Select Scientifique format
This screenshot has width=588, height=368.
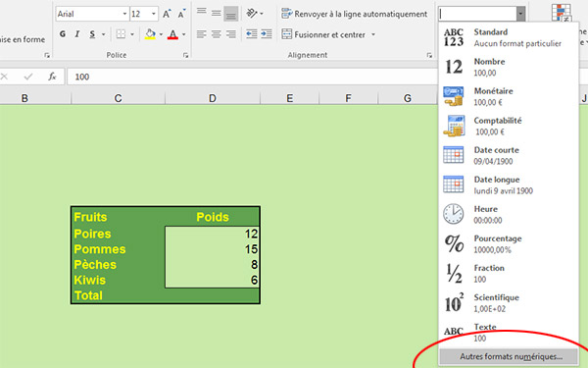tap(508, 303)
